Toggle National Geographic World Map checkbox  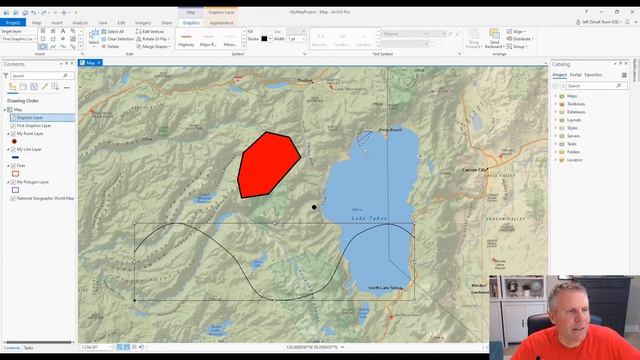click(13, 198)
